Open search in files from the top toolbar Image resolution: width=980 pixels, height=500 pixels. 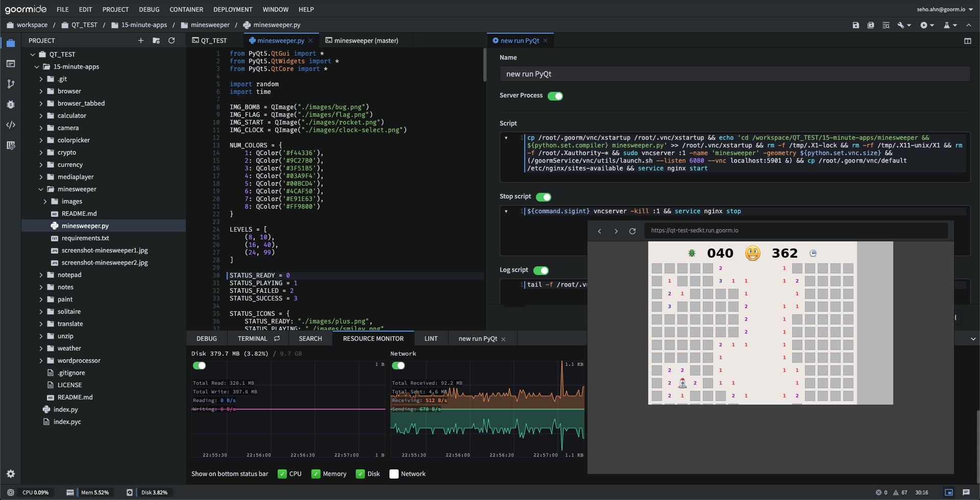[886, 24]
